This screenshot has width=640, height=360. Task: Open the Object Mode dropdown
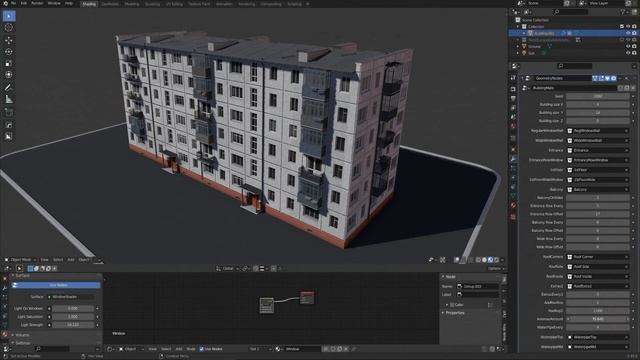coord(21,260)
